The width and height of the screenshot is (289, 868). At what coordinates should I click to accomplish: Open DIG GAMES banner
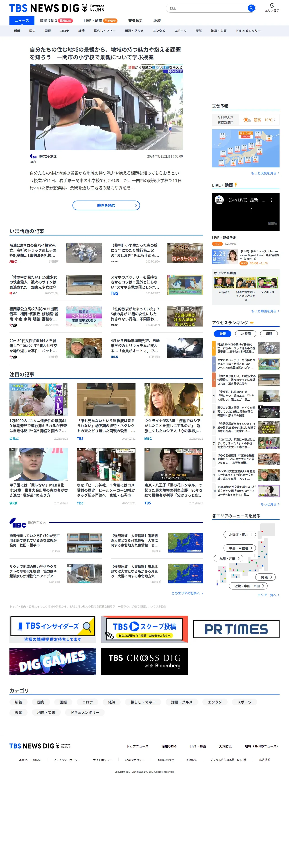tap(52, 661)
